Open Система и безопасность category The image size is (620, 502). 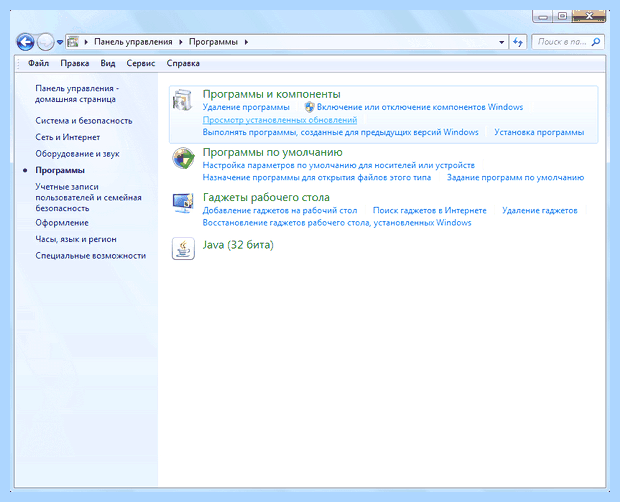(84, 121)
